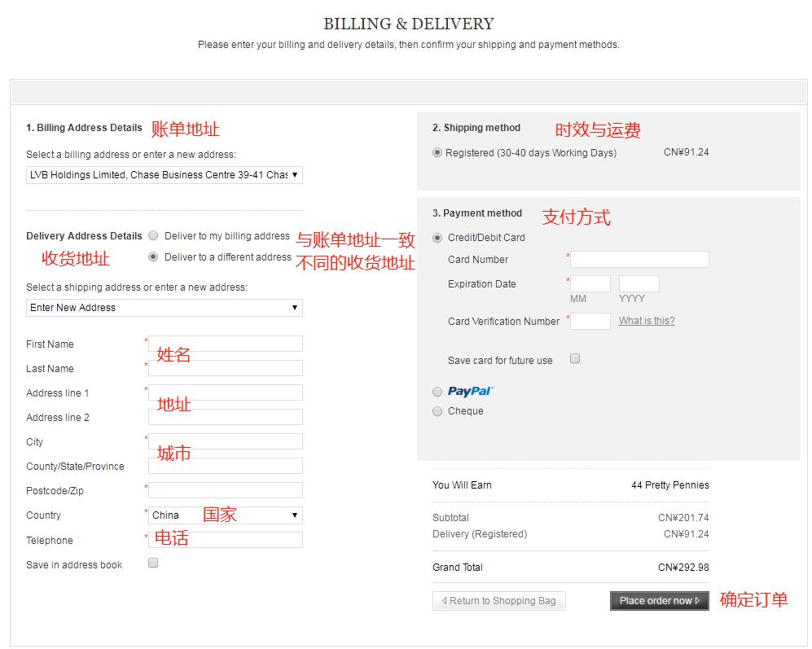
Task: Expand the Enter New Address dropdown
Action: pyautogui.click(x=164, y=308)
